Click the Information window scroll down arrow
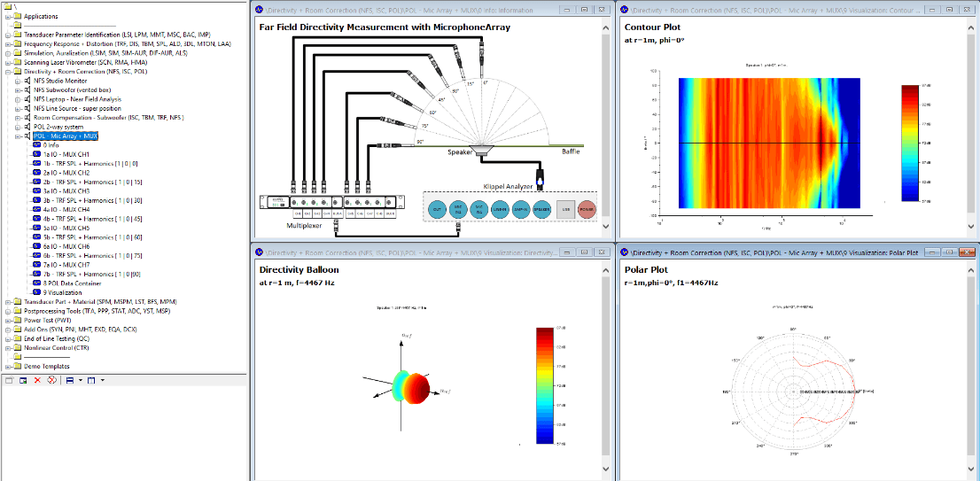This screenshot has width=980, height=481. pos(605,227)
